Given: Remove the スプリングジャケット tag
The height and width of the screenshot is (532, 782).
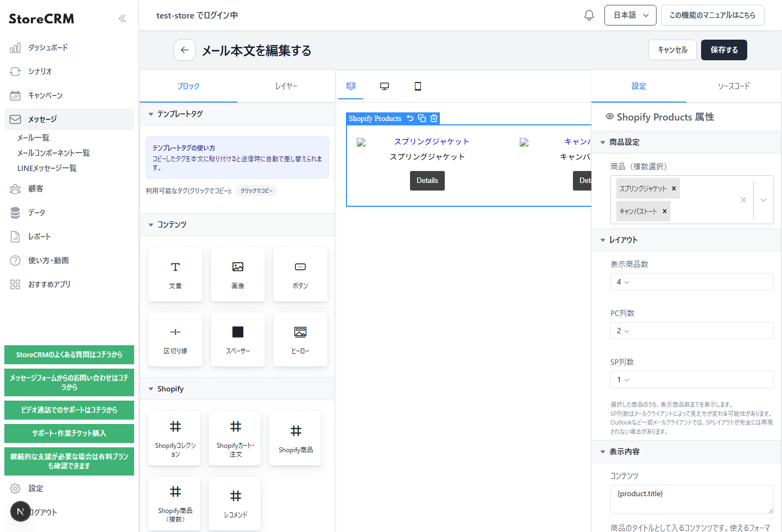Looking at the screenshot, I should (674, 188).
